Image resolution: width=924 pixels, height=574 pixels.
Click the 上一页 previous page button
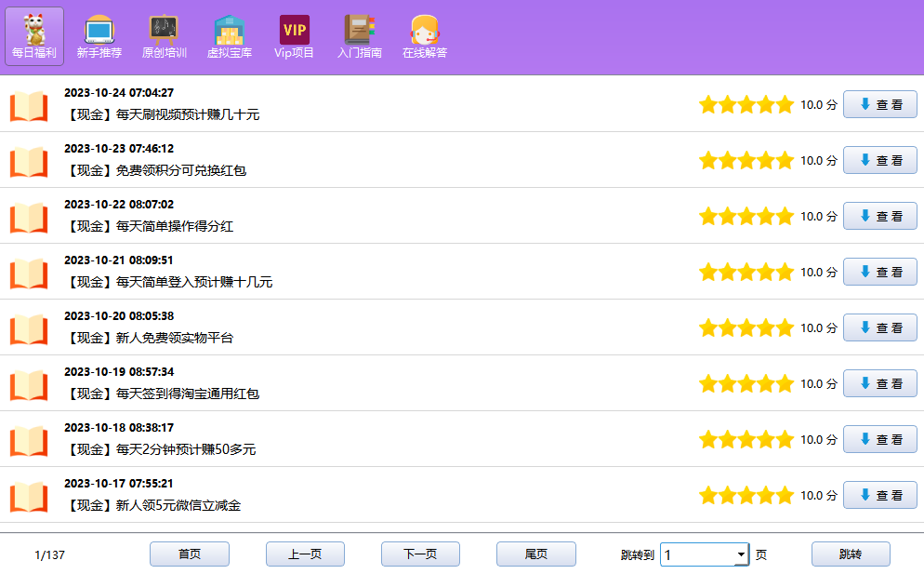(x=304, y=554)
